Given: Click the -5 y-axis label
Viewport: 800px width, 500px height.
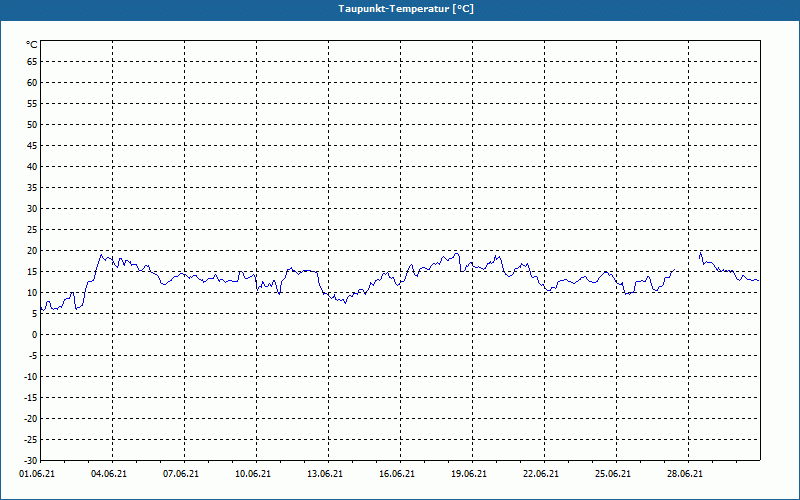Looking at the screenshot, I should (33, 356).
